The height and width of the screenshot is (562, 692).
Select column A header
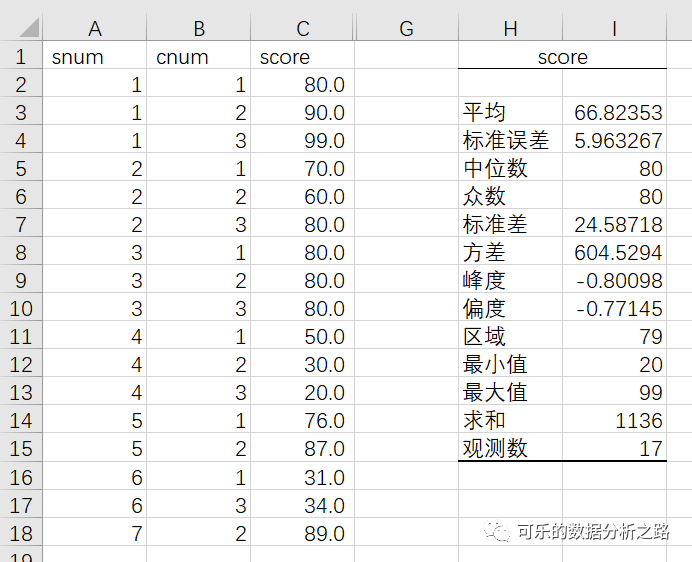click(x=94, y=28)
